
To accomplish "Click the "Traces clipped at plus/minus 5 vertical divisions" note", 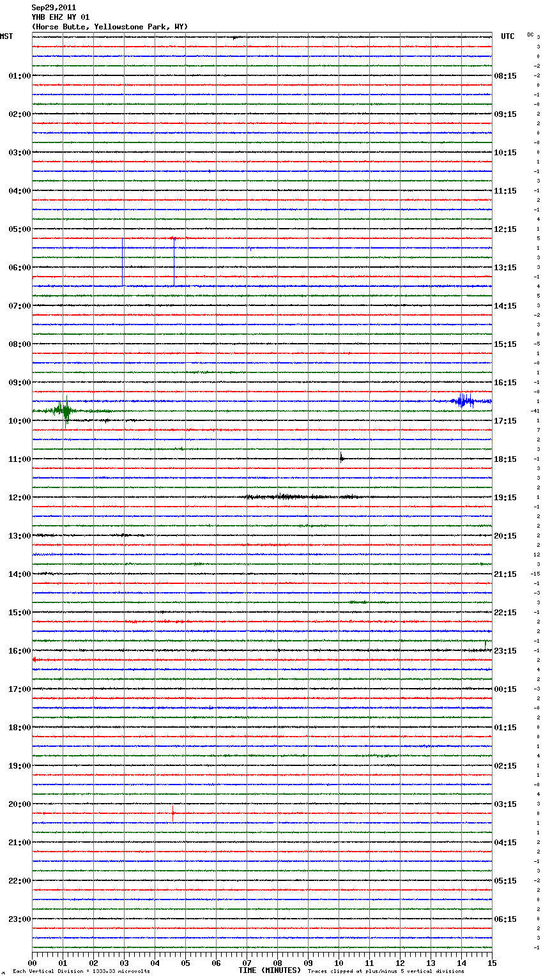I will [386, 971].
